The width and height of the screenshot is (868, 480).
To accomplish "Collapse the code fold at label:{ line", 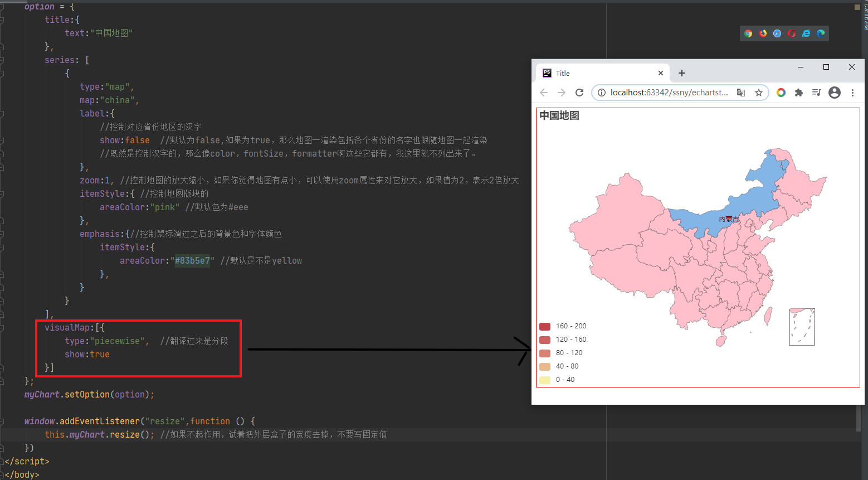I will pos(2,113).
